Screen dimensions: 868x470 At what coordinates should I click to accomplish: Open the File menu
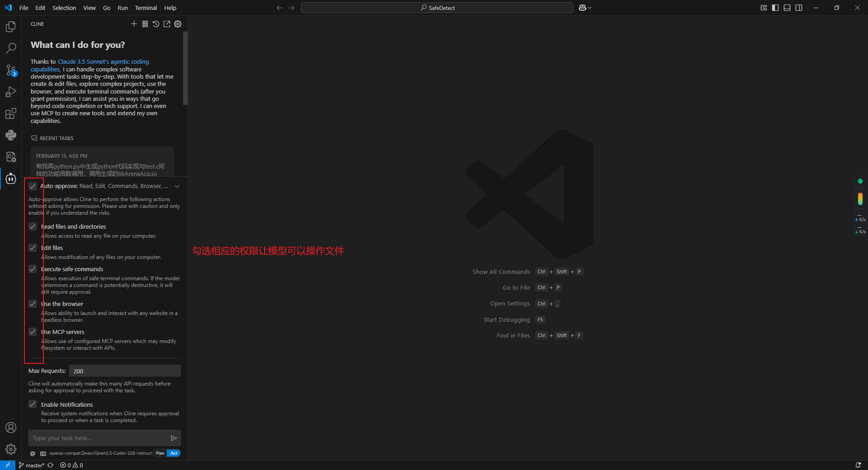click(x=24, y=8)
